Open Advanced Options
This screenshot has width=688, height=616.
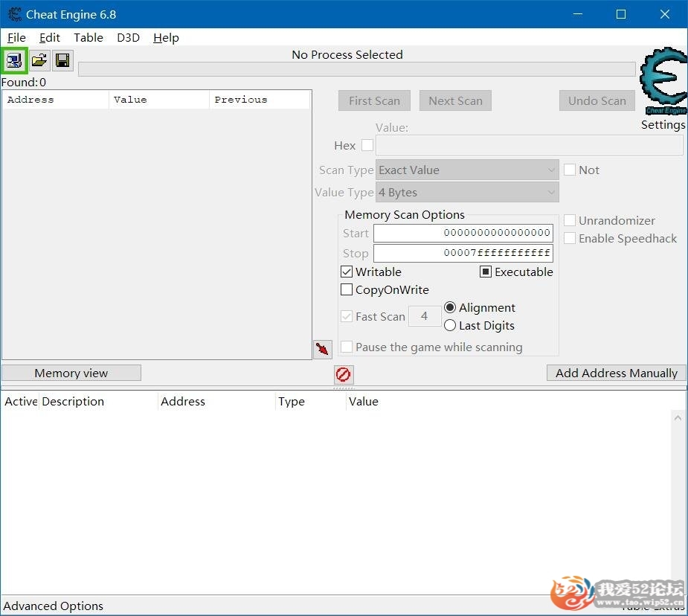[x=53, y=606]
